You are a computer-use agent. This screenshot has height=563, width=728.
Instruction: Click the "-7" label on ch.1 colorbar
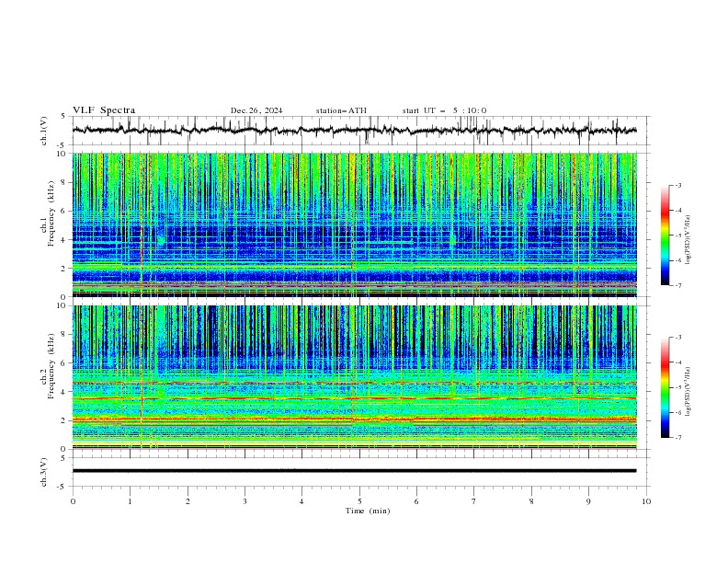pyautogui.click(x=678, y=285)
